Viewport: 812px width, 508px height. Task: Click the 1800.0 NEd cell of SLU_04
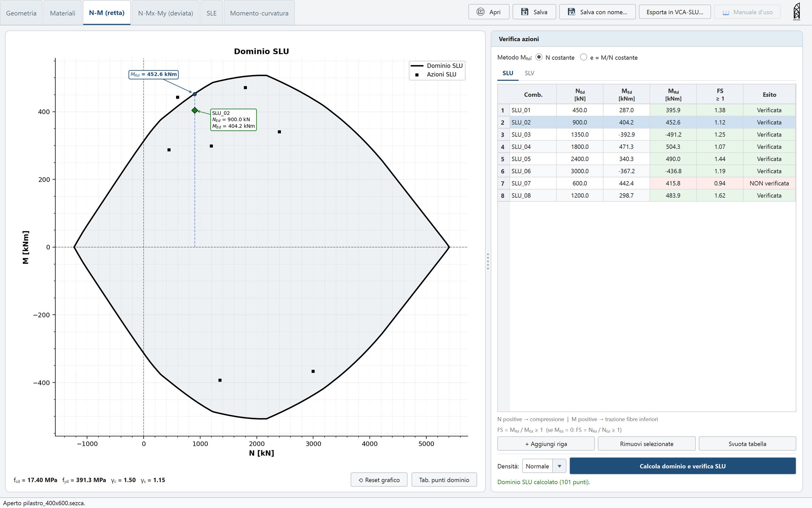580,147
